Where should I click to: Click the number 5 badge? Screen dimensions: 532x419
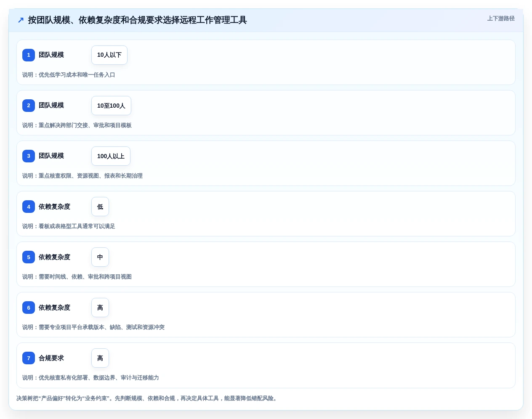29,257
